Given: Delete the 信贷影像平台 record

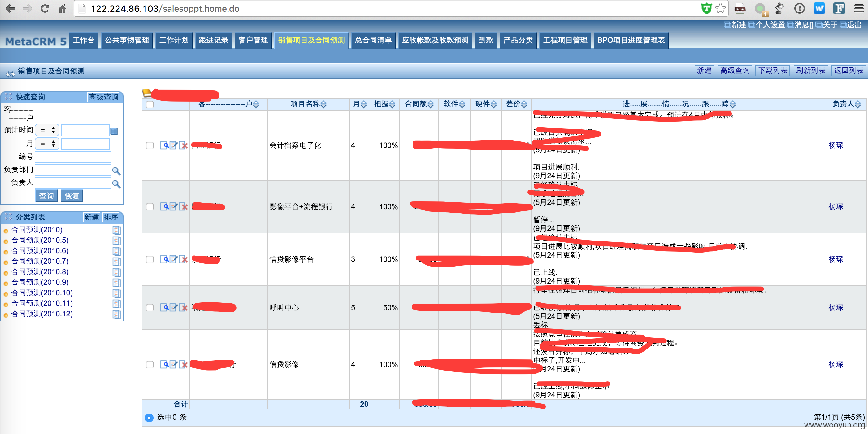Looking at the screenshot, I should pos(183,259).
